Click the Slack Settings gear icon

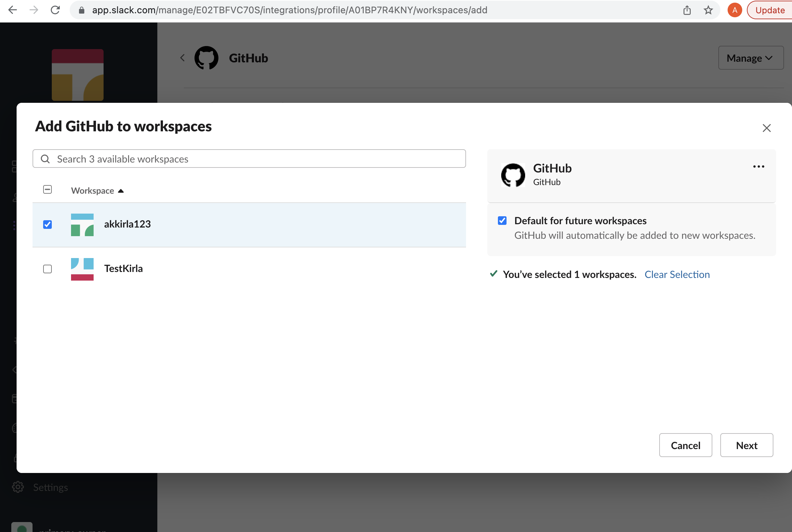tap(18, 487)
